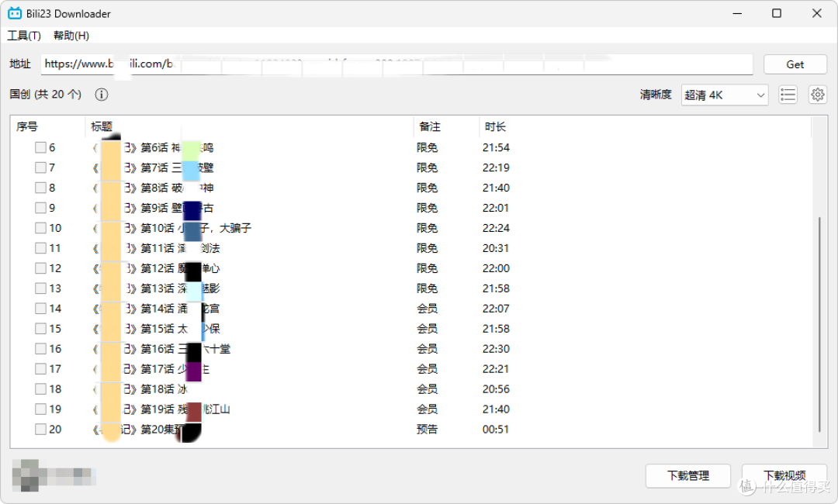Open the 工具(T) menu
Screen dimensions: 838x504
coord(23,36)
